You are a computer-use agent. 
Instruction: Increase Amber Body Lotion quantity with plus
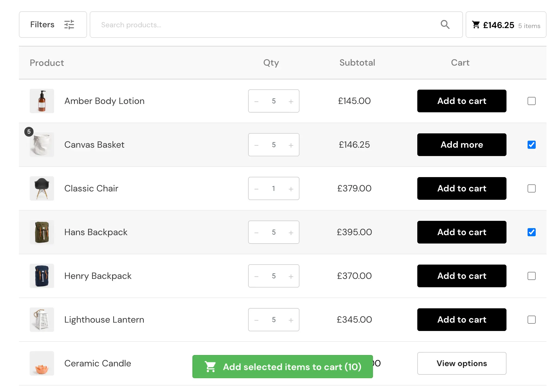(291, 102)
